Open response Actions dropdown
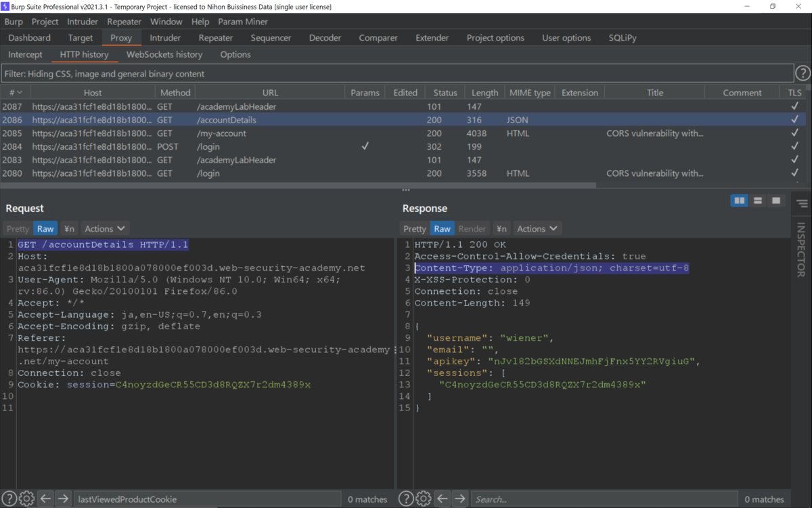 [x=537, y=229]
